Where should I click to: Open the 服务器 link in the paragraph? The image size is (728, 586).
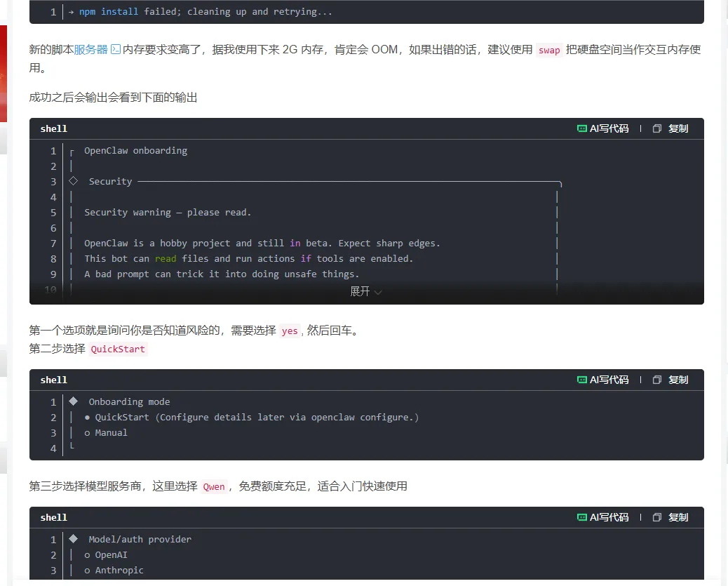click(x=90, y=49)
